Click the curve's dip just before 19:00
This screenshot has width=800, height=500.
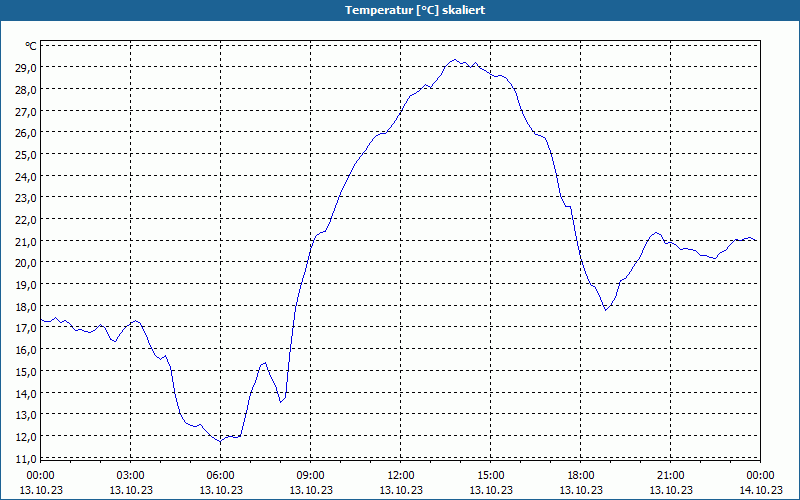606,310
